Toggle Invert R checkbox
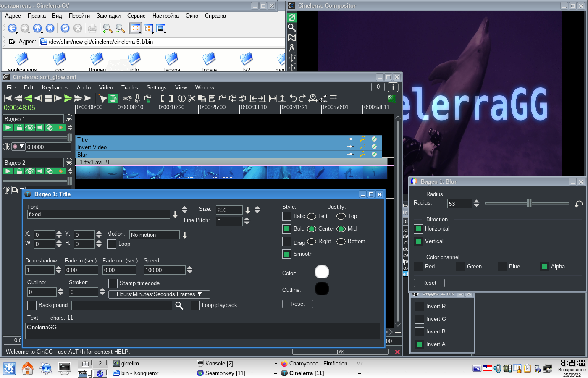 coord(420,307)
